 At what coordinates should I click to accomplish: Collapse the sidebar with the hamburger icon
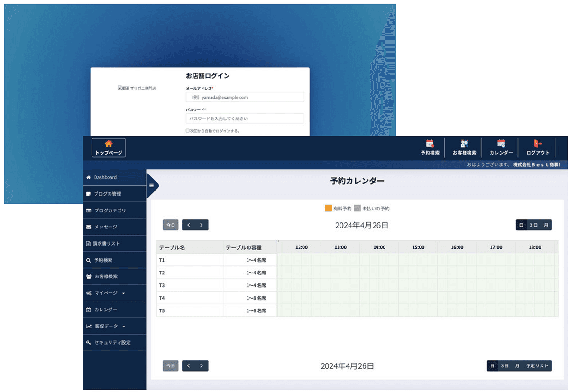click(x=152, y=185)
